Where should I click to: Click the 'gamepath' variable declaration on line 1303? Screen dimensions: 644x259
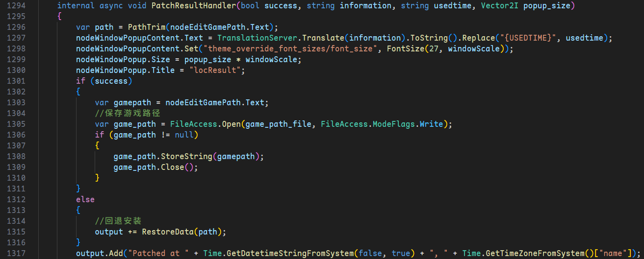132,102
